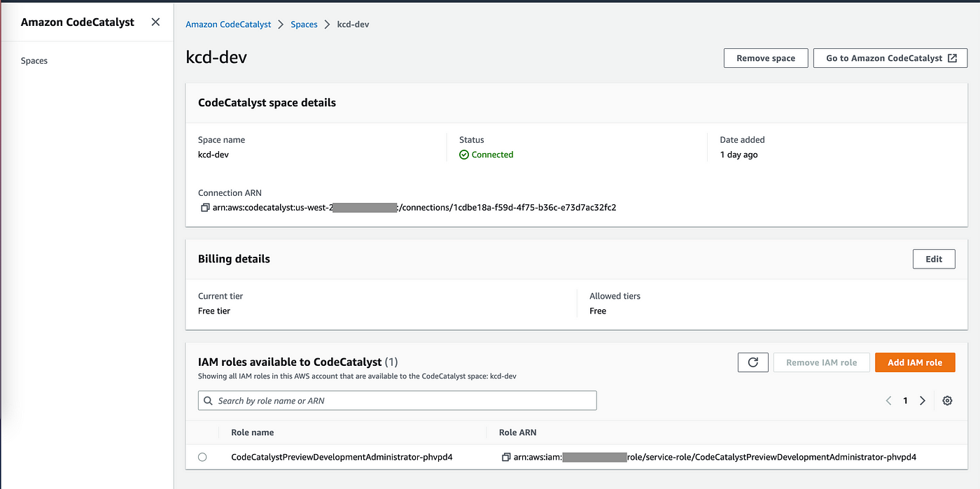Click the search magnifier icon

(208, 401)
